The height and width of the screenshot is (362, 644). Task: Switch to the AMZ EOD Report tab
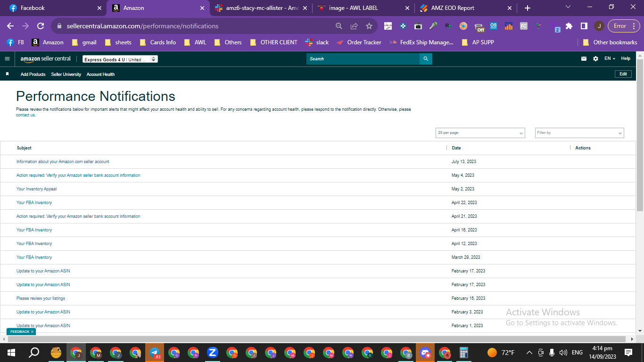tap(466, 8)
